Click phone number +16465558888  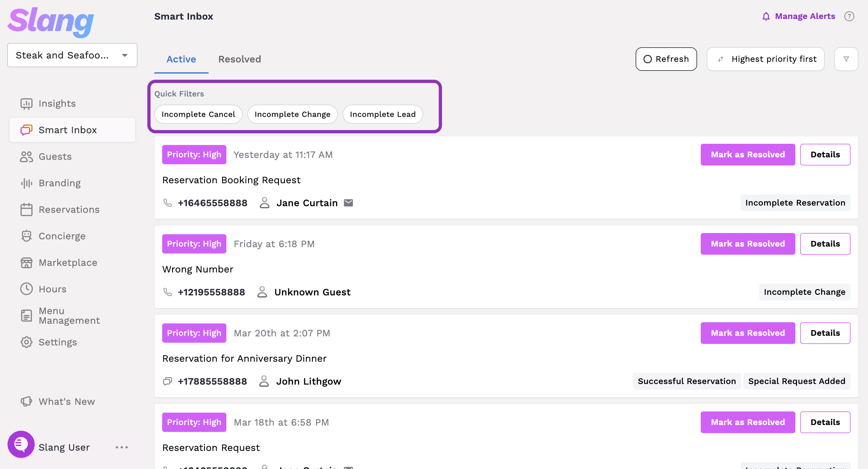(x=212, y=203)
